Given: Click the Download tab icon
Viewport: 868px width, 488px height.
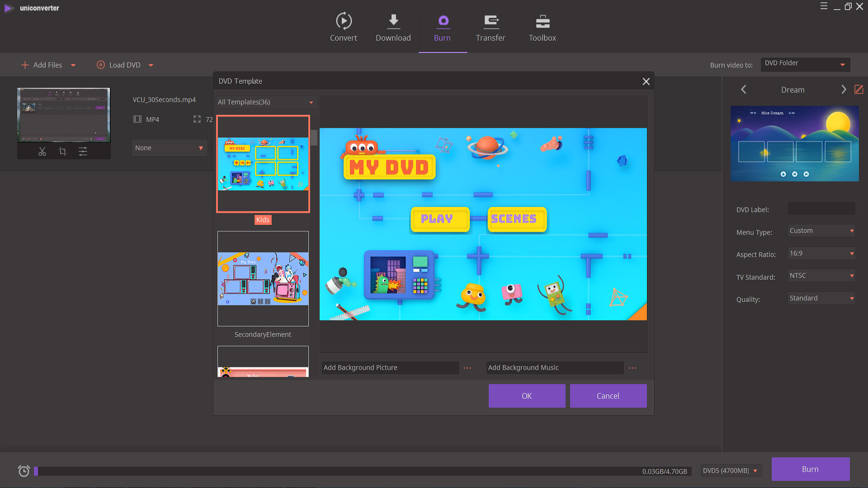Looking at the screenshot, I should (393, 21).
